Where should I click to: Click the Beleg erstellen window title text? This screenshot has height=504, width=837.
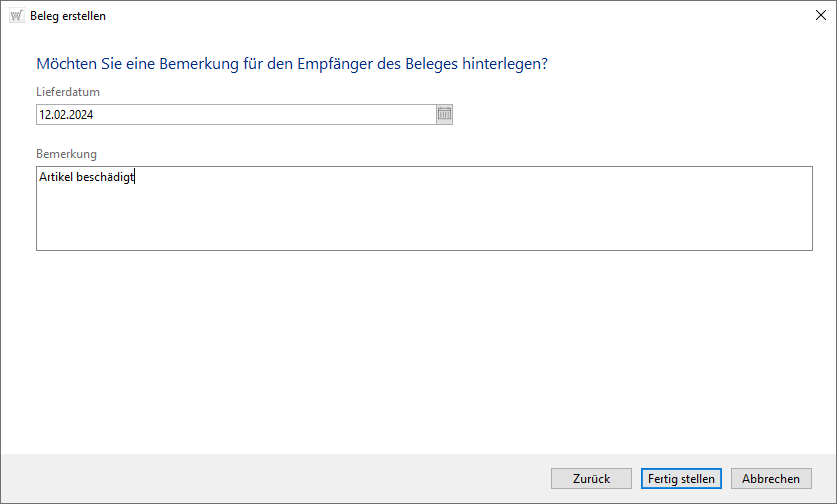pos(68,16)
